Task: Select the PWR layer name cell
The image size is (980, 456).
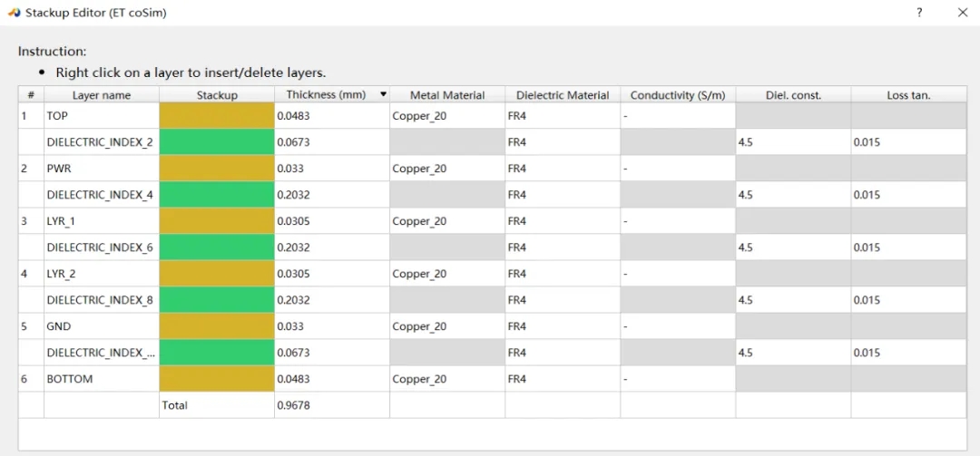Action: (102, 169)
